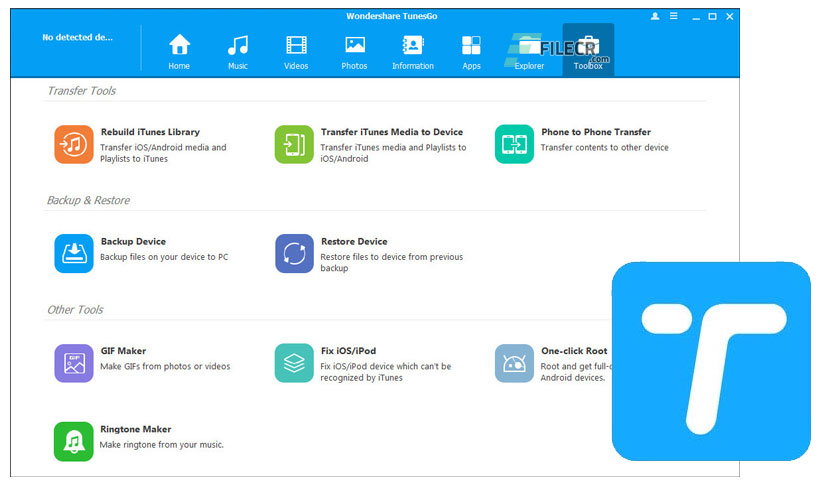Minimize the TunesGo window
This screenshot has width=836, height=484.
pyautogui.click(x=696, y=17)
